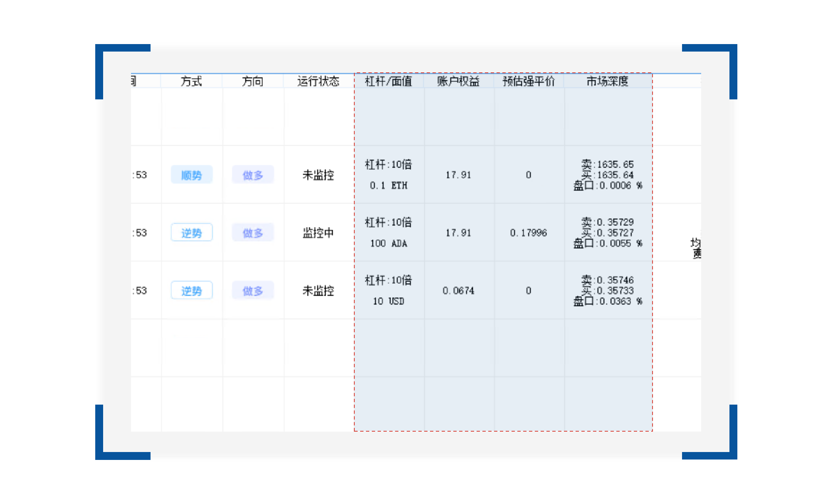Click the 0.17996 liquidation price cell
Screen dimensions: 833x504
point(528,233)
